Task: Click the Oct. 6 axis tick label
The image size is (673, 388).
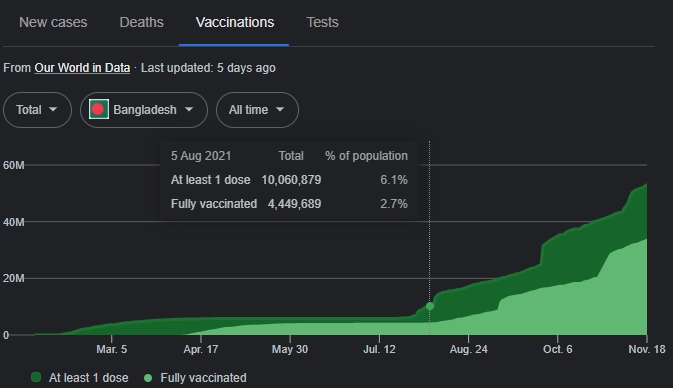Action: tap(558, 349)
